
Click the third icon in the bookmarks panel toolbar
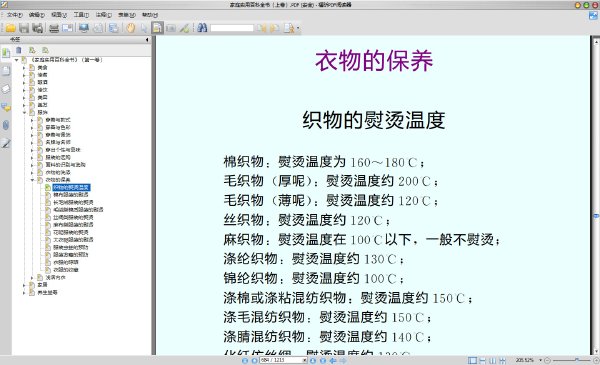click(x=45, y=50)
